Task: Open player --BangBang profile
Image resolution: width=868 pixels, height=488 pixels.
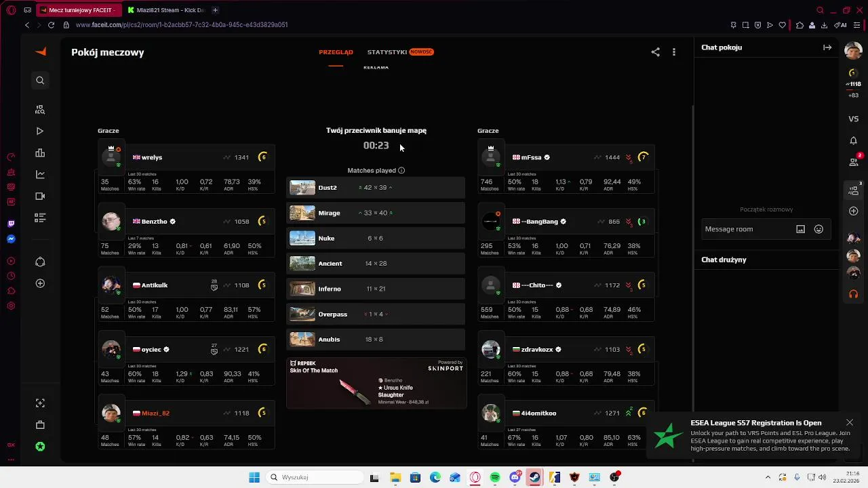Action: point(539,222)
